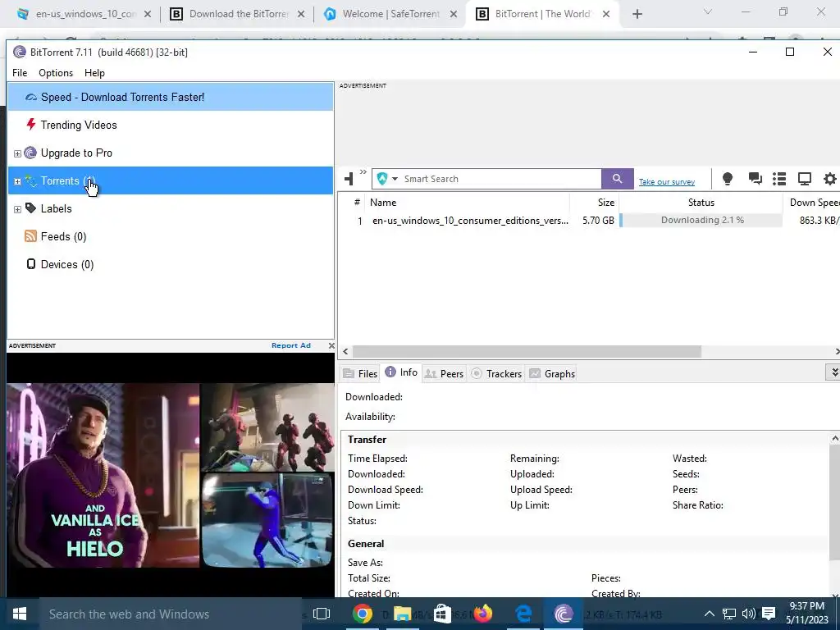This screenshot has width=840, height=630.
Task: Click the 5.70 GB size cell
Action: point(598,220)
